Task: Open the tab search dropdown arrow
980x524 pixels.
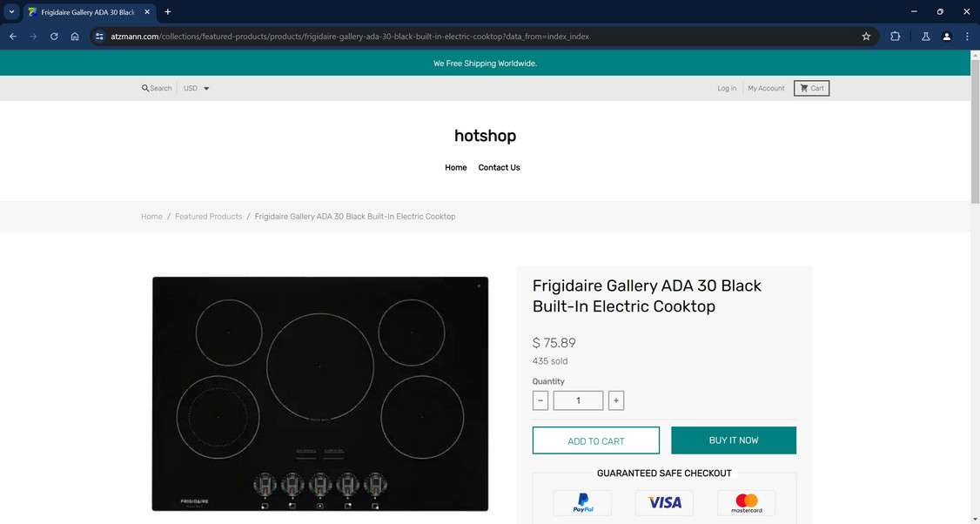Action: pyautogui.click(x=11, y=12)
